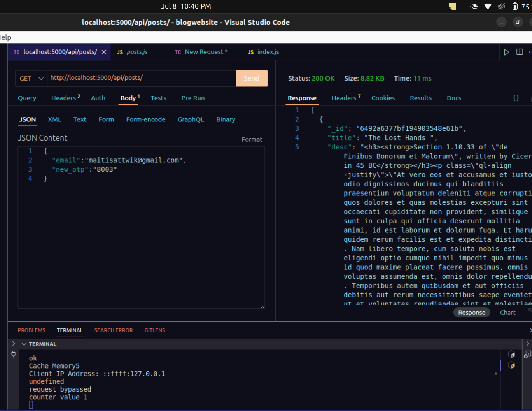Select the TERMINAL panel tab
Image resolution: width=532 pixels, height=411 pixels.
click(70, 330)
